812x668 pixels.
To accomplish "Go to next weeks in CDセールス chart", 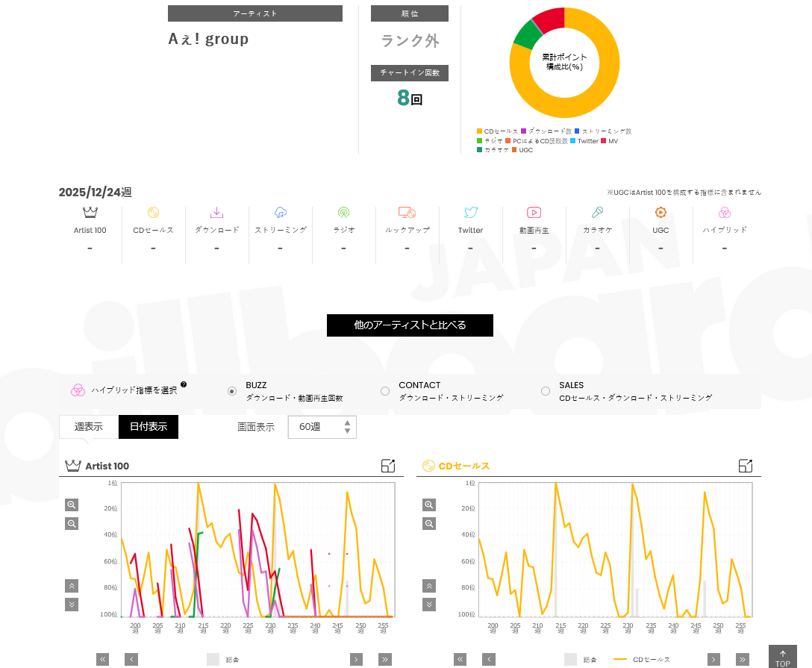I will tap(713, 659).
